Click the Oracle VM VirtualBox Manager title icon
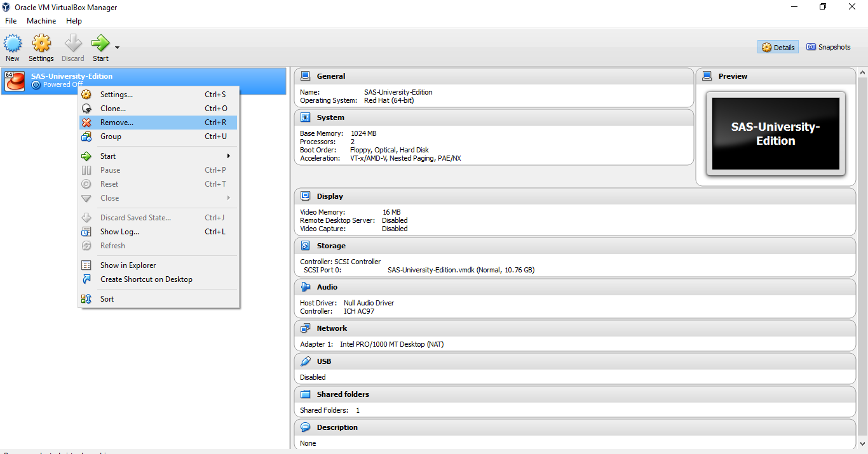The height and width of the screenshot is (454, 868). (x=6, y=7)
